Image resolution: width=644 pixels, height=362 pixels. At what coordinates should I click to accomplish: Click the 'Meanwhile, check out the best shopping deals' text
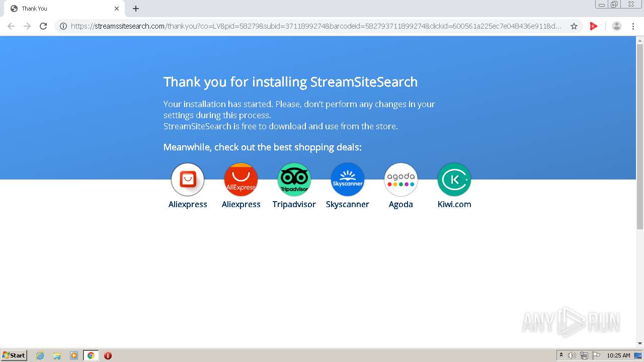coord(263,147)
